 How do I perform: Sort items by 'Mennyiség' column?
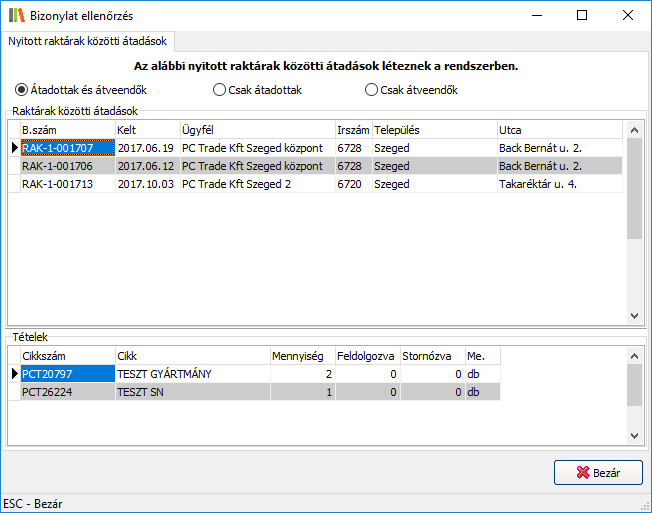[301, 355]
